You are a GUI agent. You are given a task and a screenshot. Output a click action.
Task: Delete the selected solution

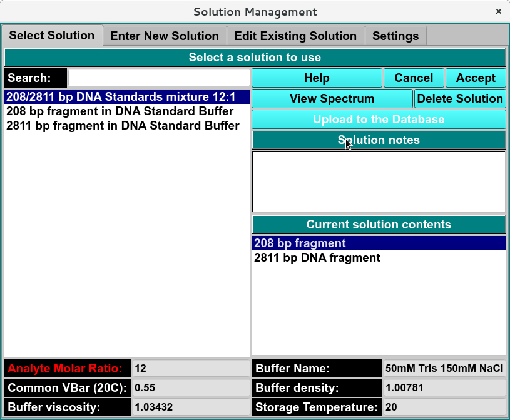tap(460, 99)
